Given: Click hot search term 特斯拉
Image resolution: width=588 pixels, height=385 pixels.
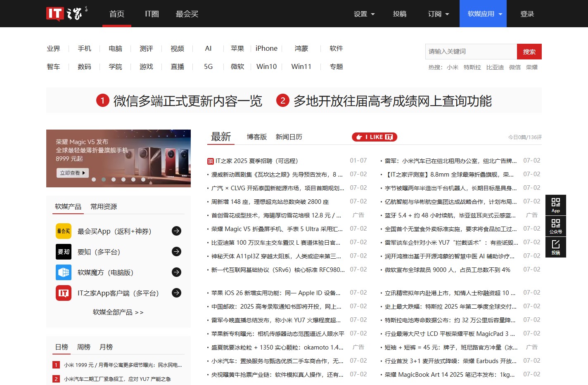Looking at the screenshot, I should (472, 67).
